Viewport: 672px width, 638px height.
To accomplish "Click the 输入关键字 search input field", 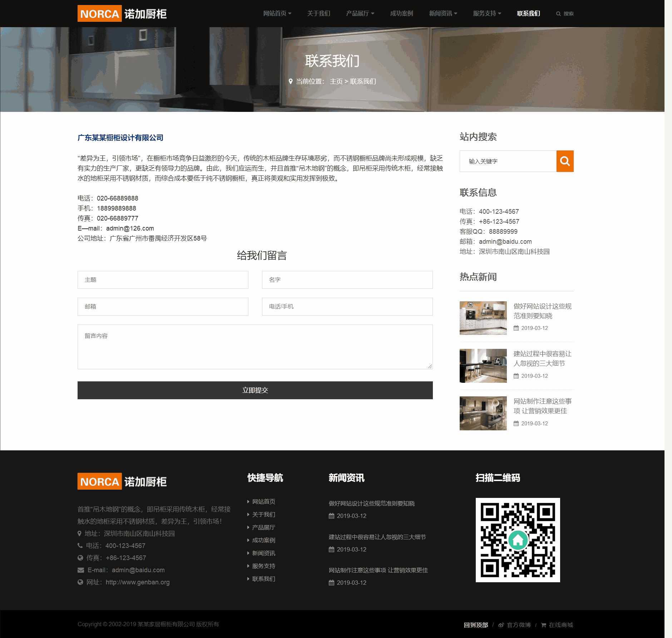I will (508, 161).
